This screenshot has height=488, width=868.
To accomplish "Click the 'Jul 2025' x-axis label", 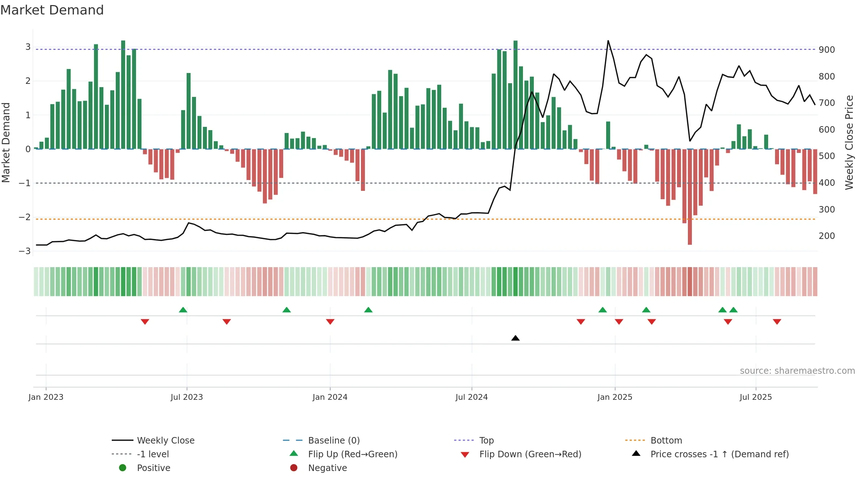I will (756, 397).
